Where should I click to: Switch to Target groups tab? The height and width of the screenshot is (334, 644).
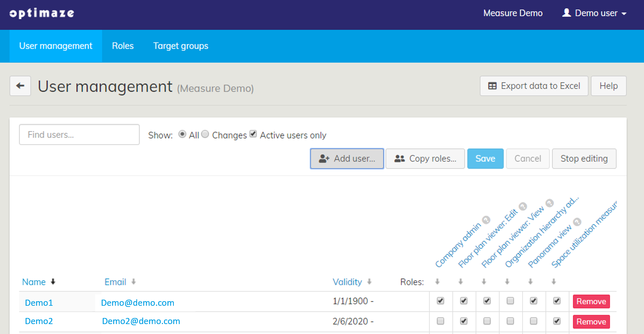click(x=181, y=46)
